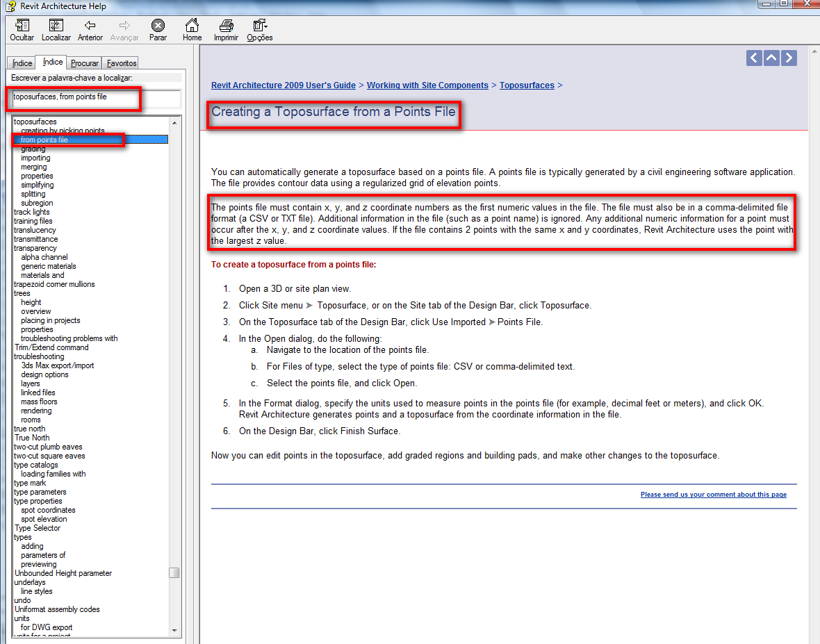Click the previous topic arrow button
The width and height of the screenshot is (820, 644).
tap(753, 58)
